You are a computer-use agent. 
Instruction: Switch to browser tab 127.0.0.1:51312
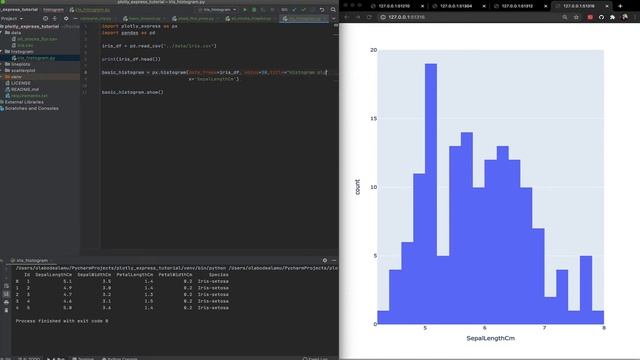coord(517,6)
